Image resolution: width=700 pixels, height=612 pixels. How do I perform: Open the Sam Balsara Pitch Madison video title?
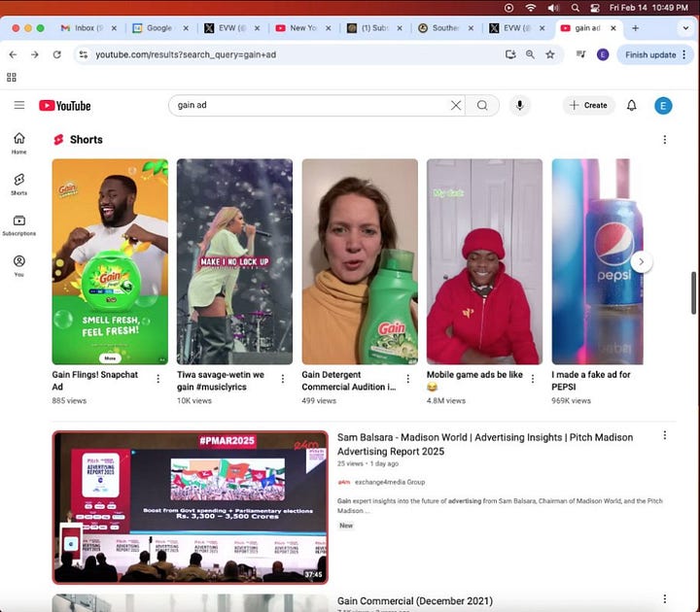point(485,444)
